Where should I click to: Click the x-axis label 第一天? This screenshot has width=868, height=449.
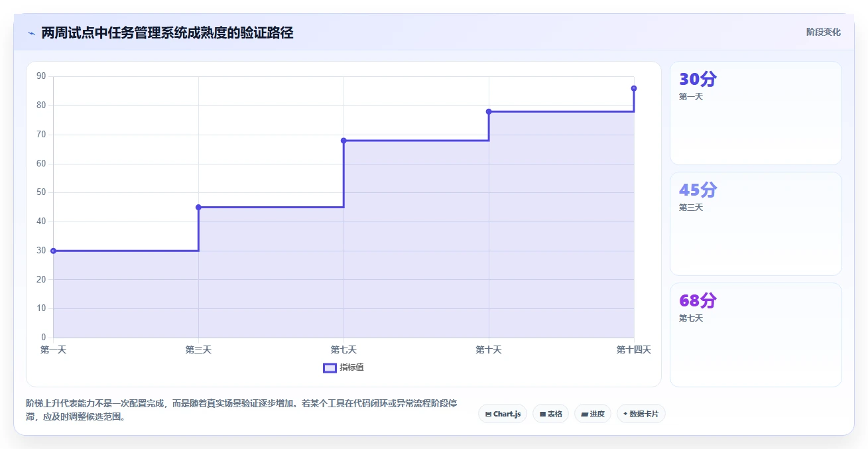(53, 350)
